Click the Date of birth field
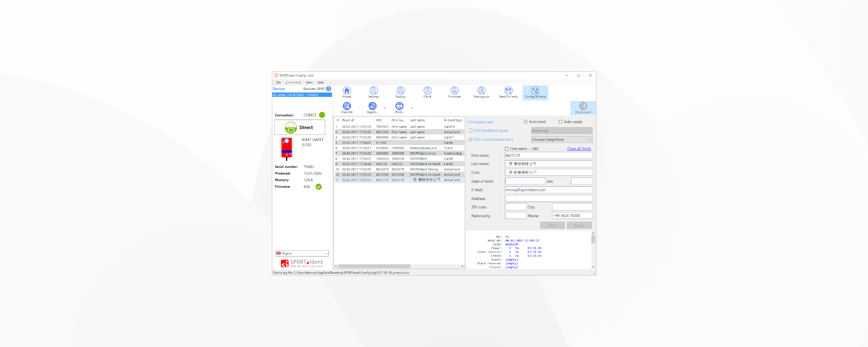Screen dimensions: 868x347 [x=525, y=181]
